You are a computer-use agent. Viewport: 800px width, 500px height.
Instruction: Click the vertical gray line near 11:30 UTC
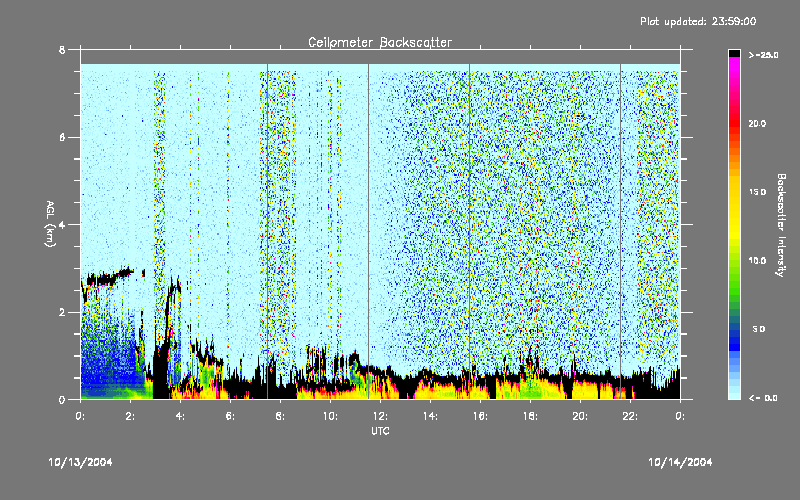(368, 231)
